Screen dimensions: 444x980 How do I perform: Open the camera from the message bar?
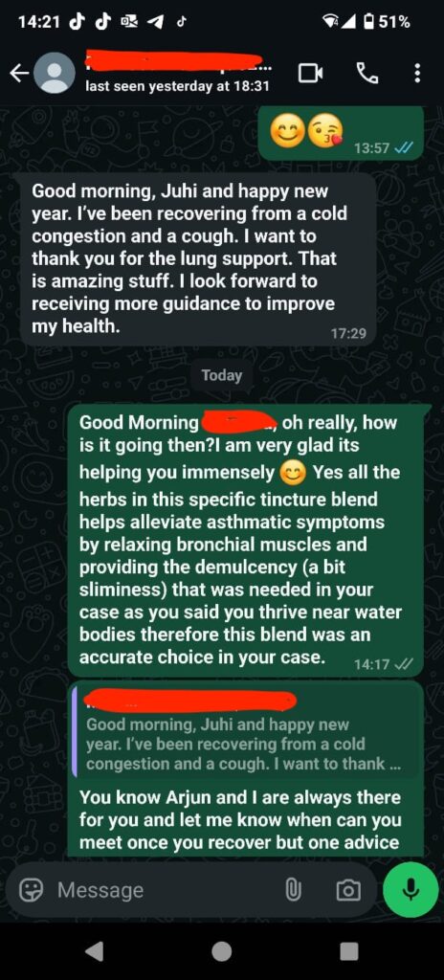[348, 890]
